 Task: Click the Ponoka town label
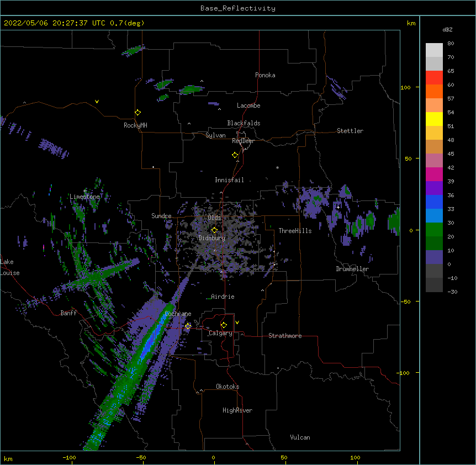[265, 75]
